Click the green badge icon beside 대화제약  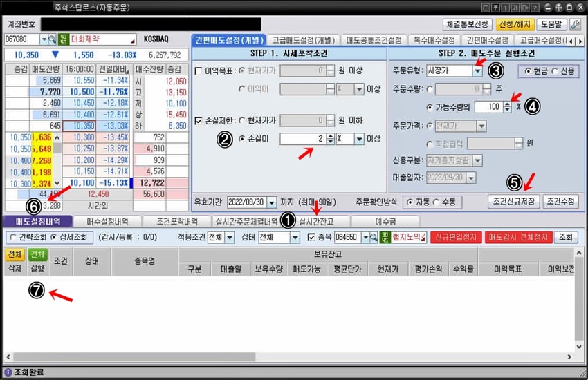[63, 39]
